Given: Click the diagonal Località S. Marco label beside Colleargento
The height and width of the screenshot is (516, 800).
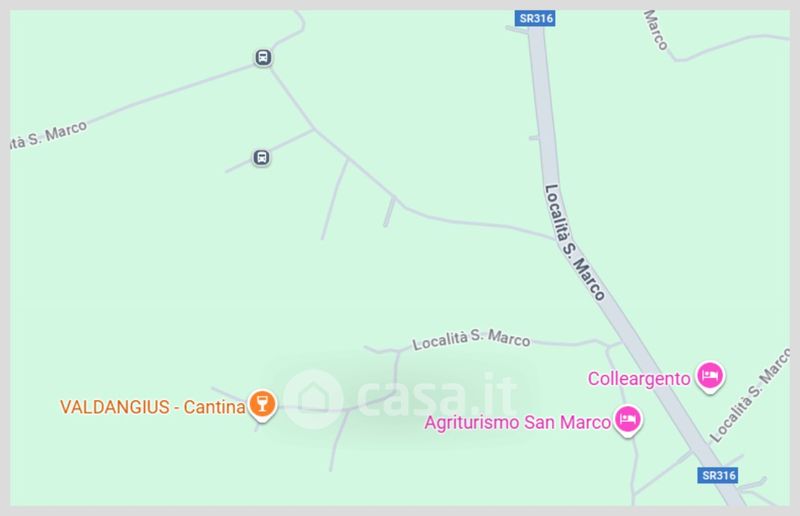Looking at the screenshot, I should pos(750,394).
